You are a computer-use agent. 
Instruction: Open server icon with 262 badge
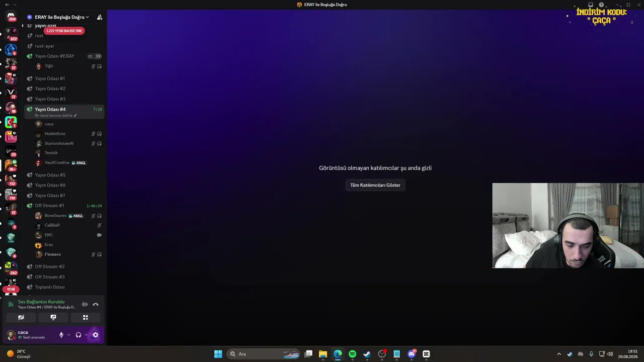tap(11, 267)
